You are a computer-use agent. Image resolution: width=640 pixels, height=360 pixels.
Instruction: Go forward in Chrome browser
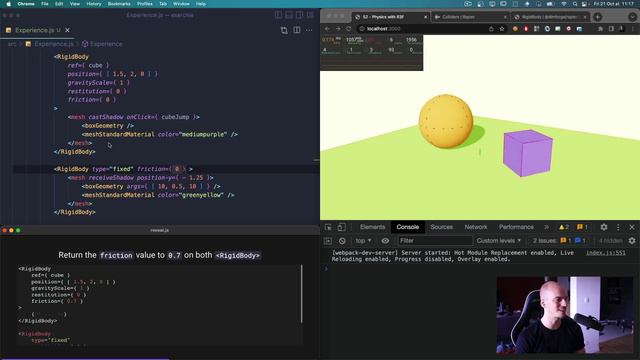338,29
